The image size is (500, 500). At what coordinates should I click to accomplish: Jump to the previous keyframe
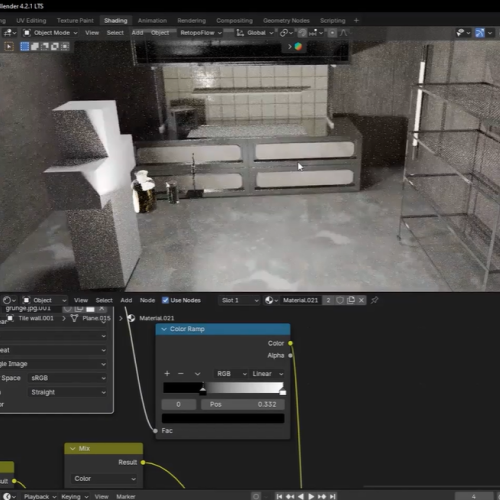pyautogui.click(x=290, y=496)
